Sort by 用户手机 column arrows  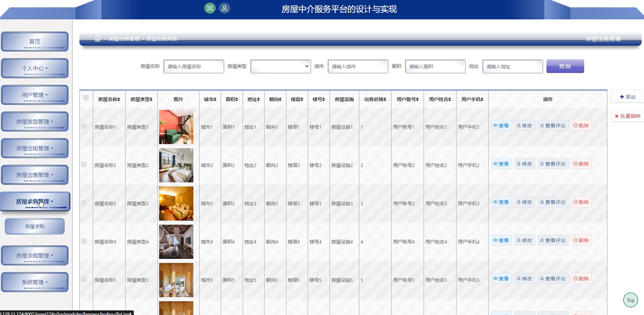(482, 99)
